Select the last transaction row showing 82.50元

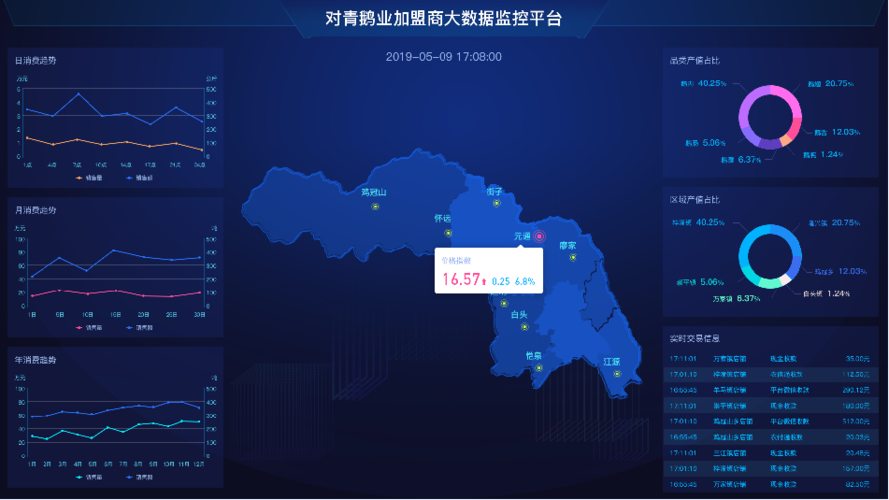click(x=770, y=484)
